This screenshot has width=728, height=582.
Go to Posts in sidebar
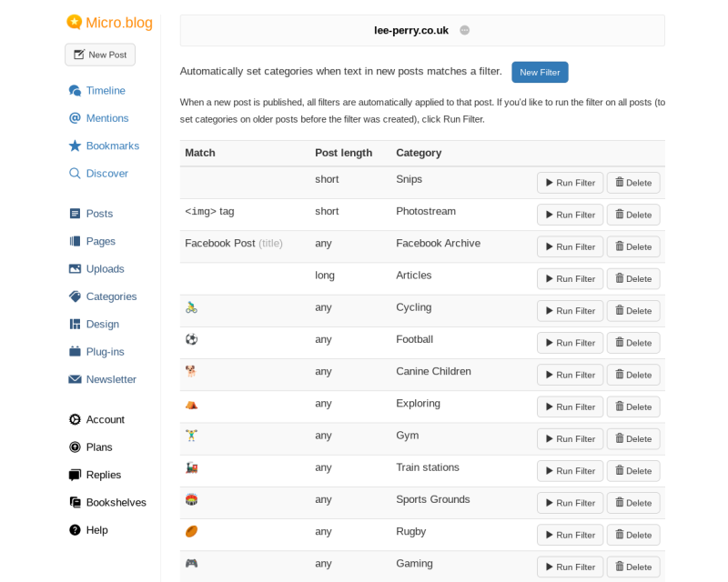pyautogui.click(x=99, y=214)
